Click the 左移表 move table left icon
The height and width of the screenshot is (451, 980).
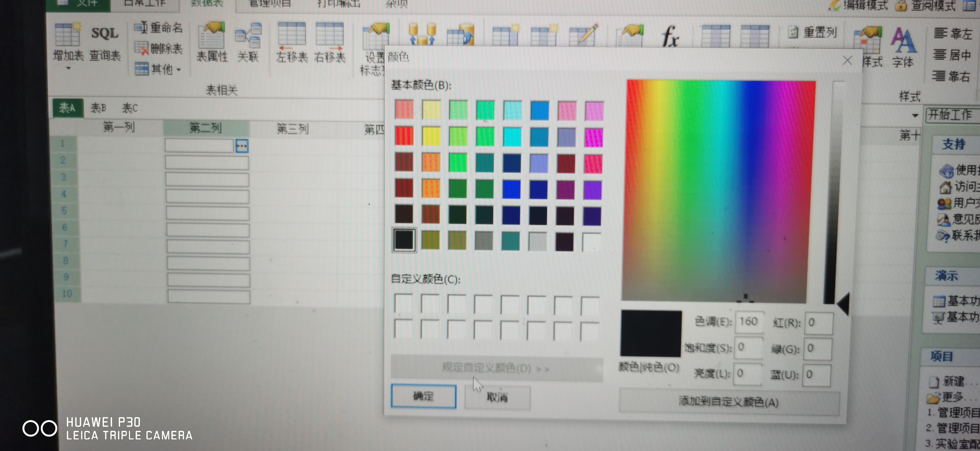(292, 36)
